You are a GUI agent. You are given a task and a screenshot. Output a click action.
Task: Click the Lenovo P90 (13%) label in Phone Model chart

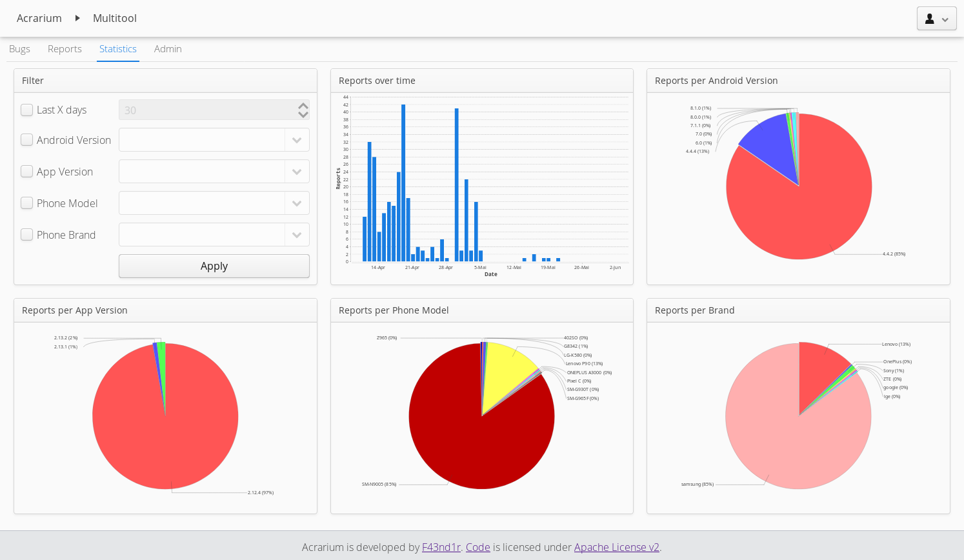(584, 364)
